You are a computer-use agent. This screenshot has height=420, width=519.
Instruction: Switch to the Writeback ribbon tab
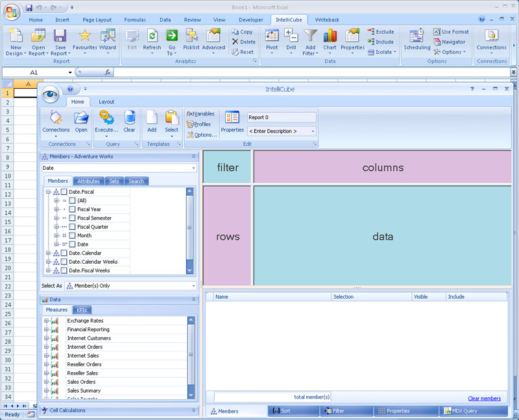point(327,20)
